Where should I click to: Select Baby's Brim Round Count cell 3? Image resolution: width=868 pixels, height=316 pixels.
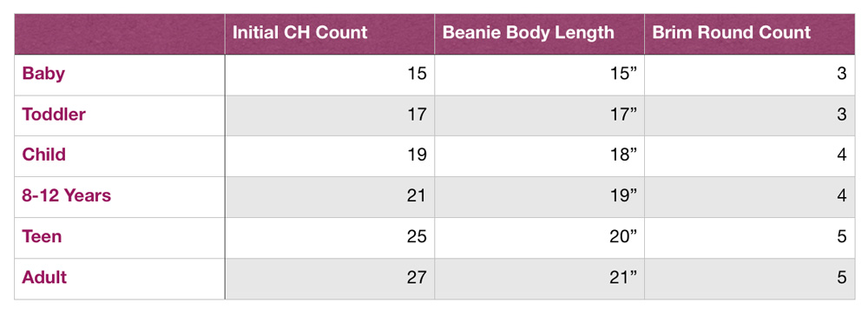click(750, 75)
